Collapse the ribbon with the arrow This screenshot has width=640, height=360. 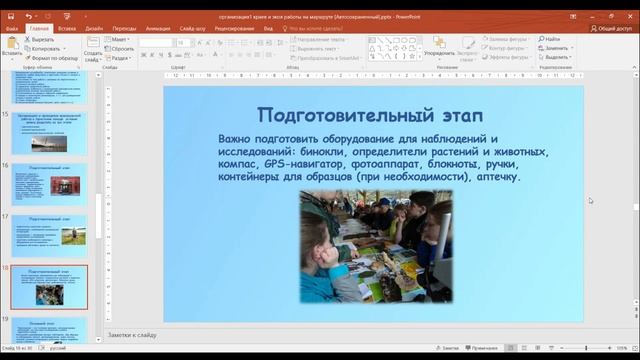(634, 67)
